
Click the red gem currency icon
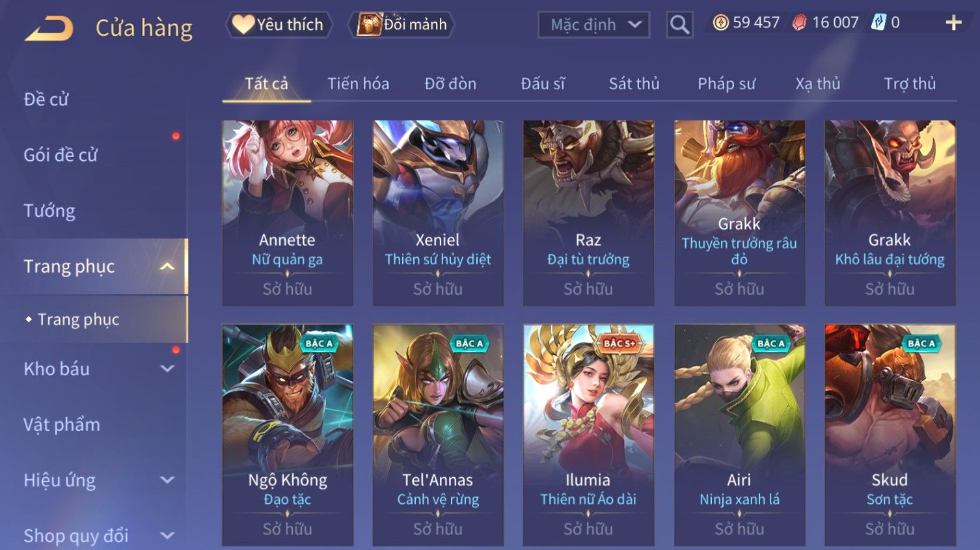click(799, 23)
